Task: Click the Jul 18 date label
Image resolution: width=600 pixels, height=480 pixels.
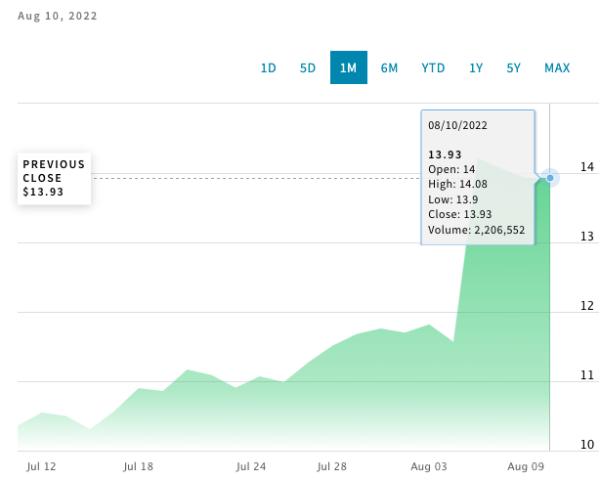Action: [x=138, y=467]
